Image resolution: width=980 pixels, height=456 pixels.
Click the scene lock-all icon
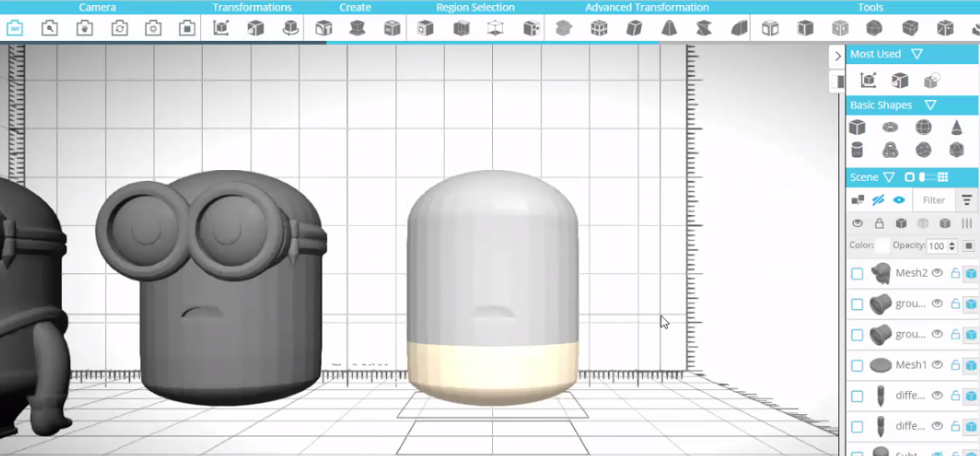point(879,223)
